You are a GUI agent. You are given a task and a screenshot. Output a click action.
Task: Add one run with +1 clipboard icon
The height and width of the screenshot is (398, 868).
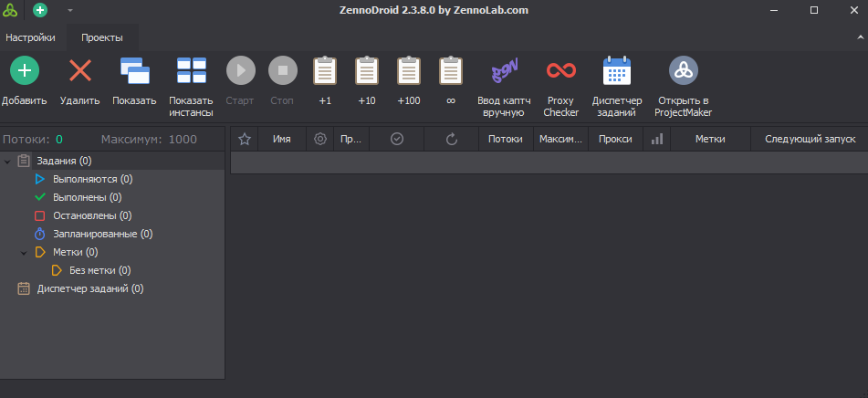(x=325, y=71)
